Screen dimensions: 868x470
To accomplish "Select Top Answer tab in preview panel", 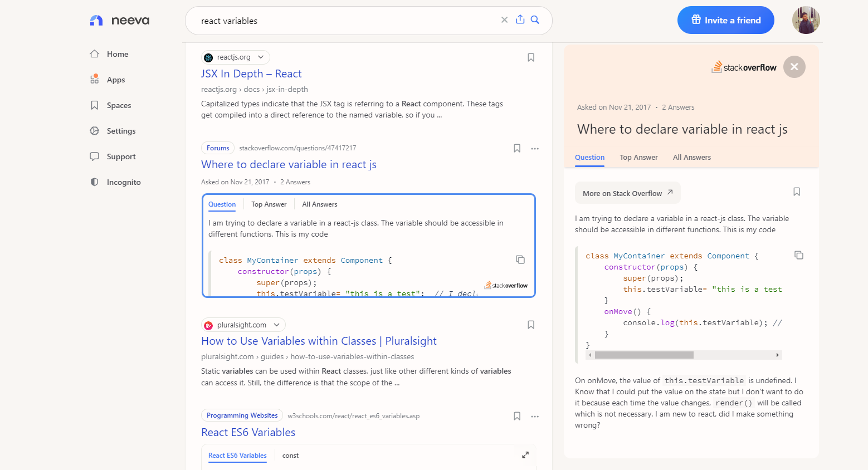I will point(638,158).
